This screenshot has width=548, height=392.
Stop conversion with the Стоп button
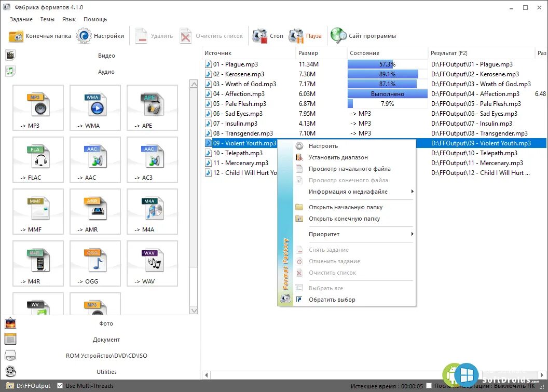(268, 36)
